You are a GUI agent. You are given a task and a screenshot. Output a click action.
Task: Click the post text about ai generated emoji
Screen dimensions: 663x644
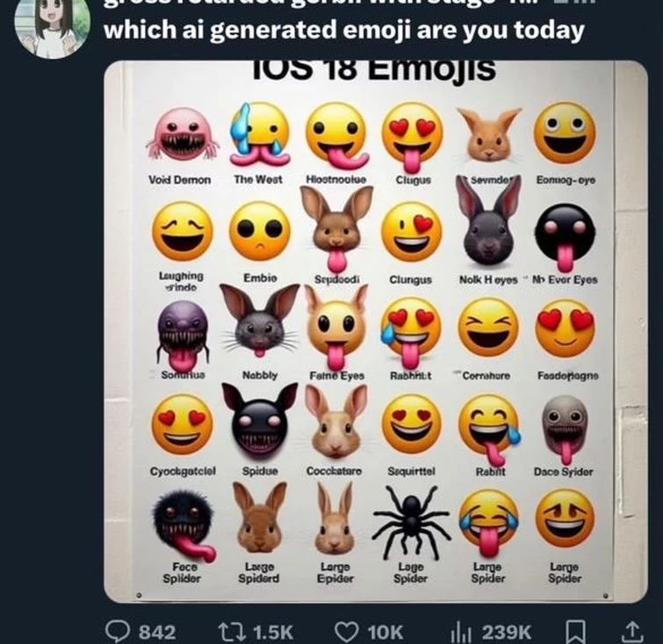coord(343,31)
